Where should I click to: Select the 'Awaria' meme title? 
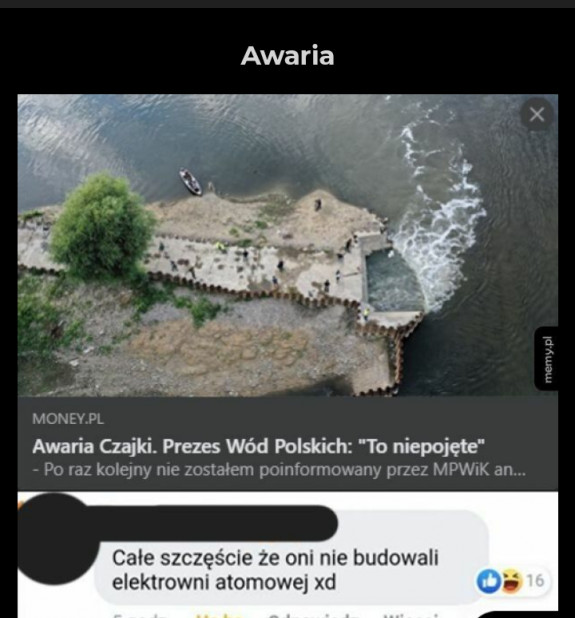(x=288, y=56)
